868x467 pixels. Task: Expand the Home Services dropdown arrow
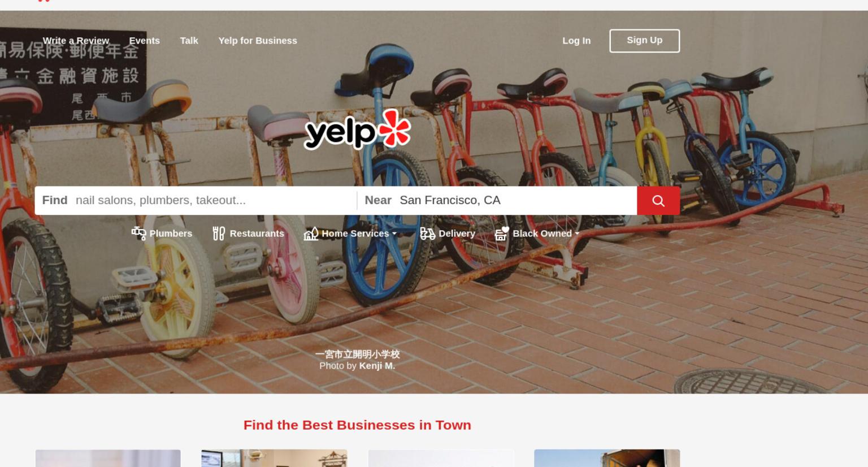[394, 233]
